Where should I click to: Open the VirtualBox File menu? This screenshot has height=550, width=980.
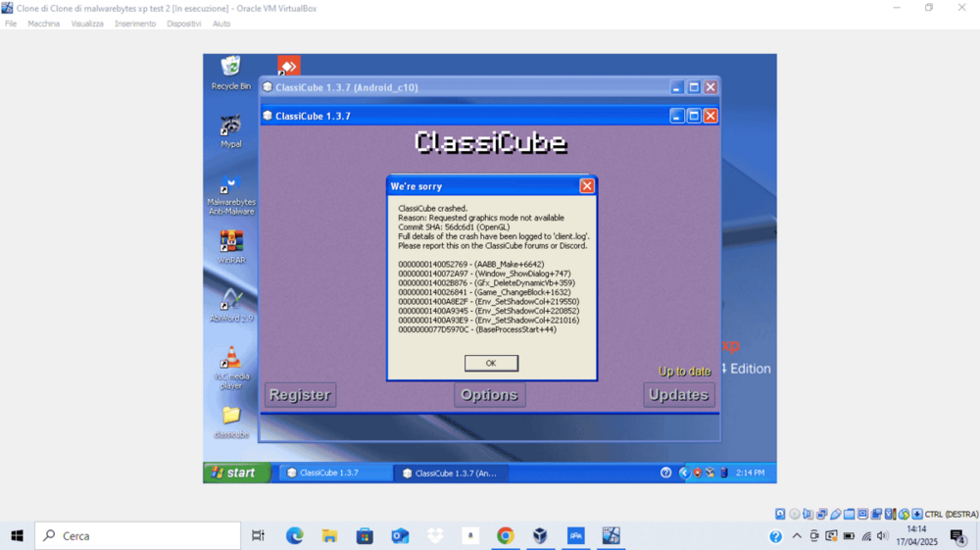11,24
